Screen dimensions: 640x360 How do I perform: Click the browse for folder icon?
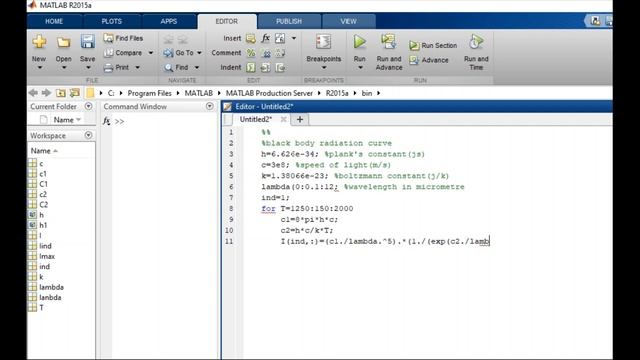[x=74, y=93]
